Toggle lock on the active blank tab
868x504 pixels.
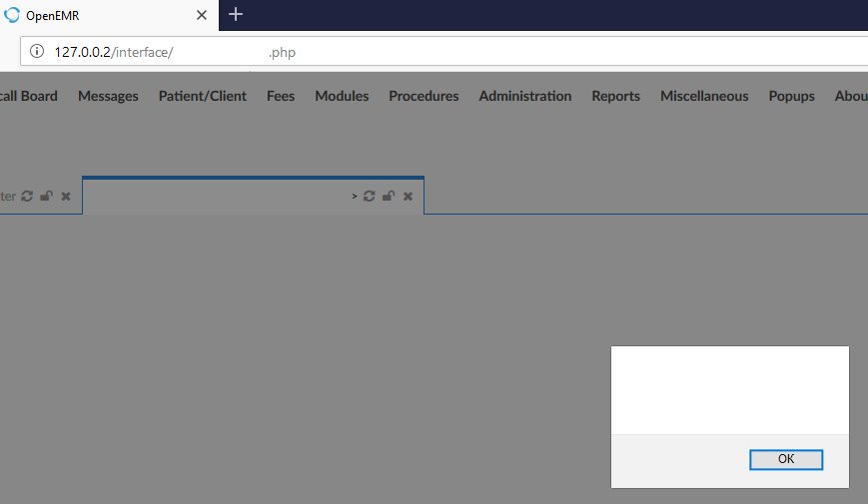point(389,196)
